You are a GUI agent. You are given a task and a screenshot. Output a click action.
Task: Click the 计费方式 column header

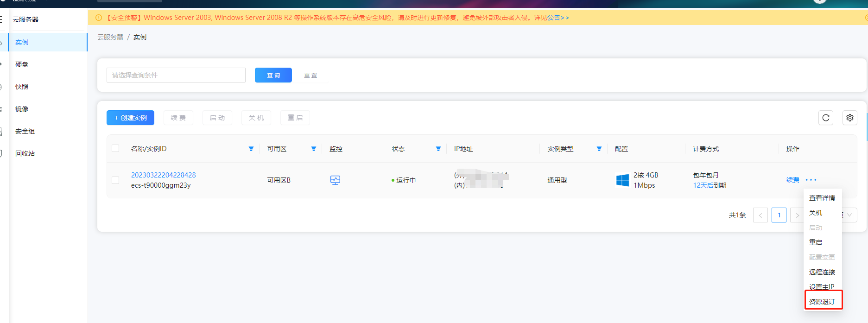pos(706,149)
